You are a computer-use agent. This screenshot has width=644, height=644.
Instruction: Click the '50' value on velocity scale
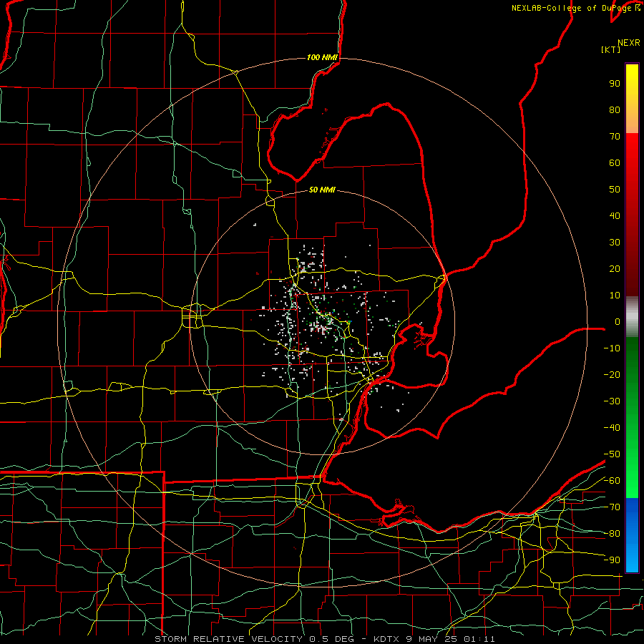pyautogui.click(x=615, y=190)
